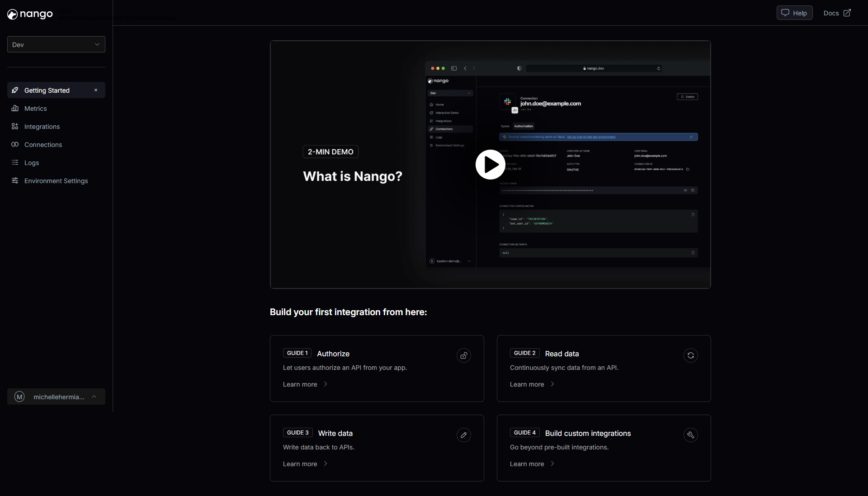Screen dimensions: 868x496
Task: Click the Read data sync icon
Action: (x=690, y=355)
